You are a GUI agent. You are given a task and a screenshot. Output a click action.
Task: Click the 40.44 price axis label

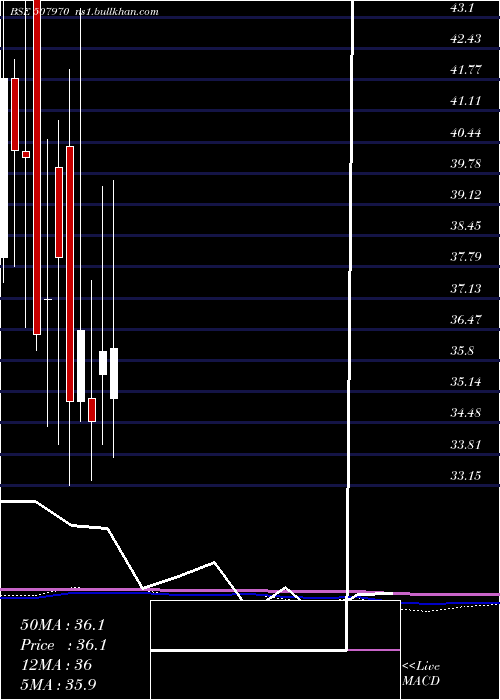466,133
